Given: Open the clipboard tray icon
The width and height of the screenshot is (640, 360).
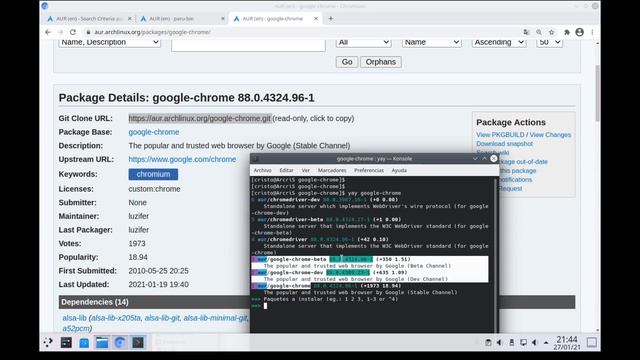Looking at the screenshot, I should click(x=488, y=342).
